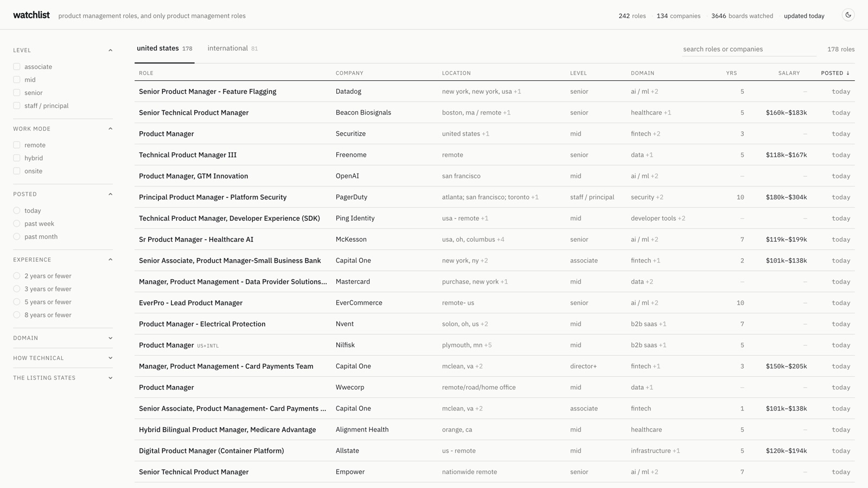Click the infrastructure domain cell
This screenshot has width=868, height=488.
tap(655, 451)
